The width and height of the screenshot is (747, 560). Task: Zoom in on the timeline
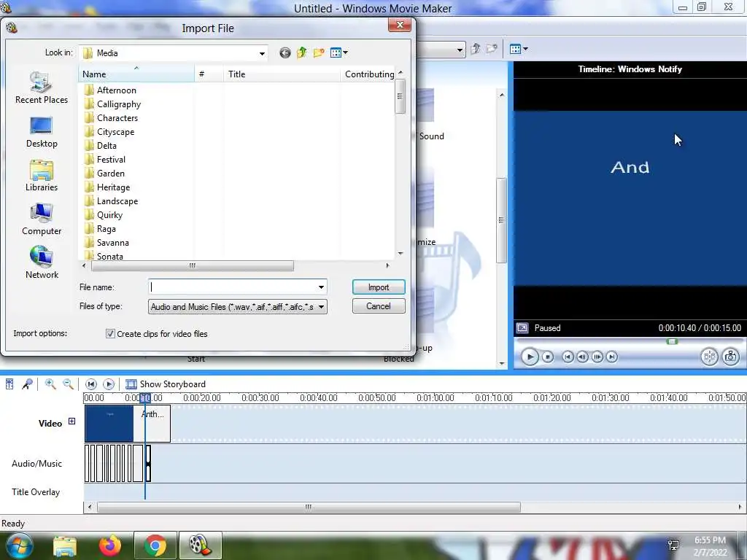[x=50, y=384]
